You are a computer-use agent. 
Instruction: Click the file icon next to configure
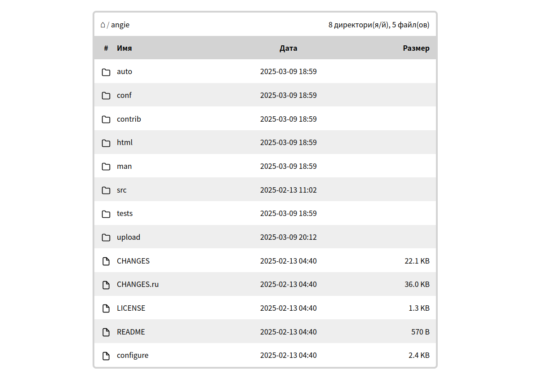click(x=106, y=356)
